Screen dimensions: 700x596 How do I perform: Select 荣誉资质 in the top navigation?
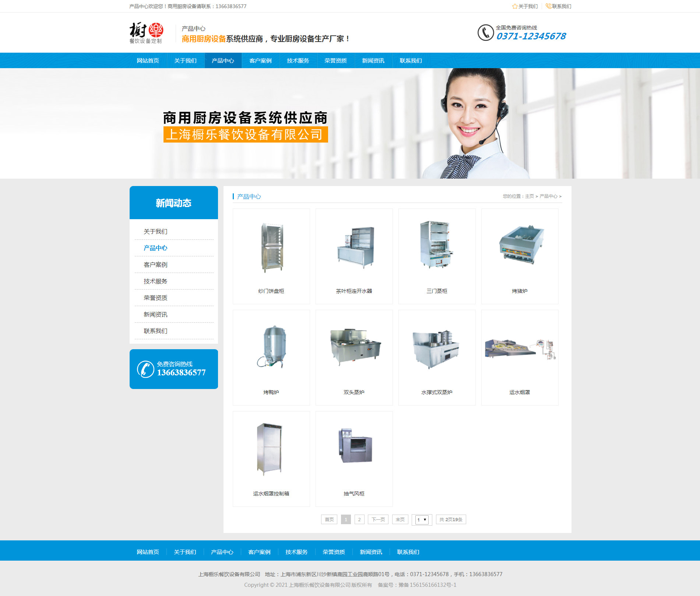click(x=335, y=61)
